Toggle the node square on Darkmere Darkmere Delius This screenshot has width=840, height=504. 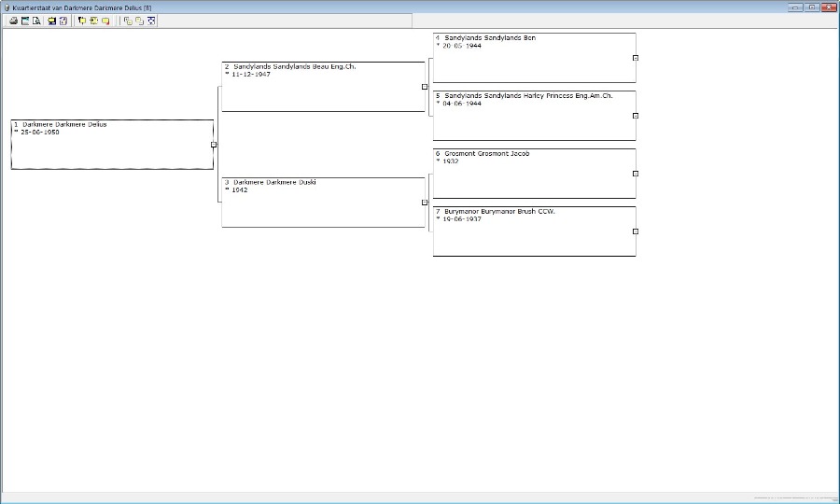(214, 145)
